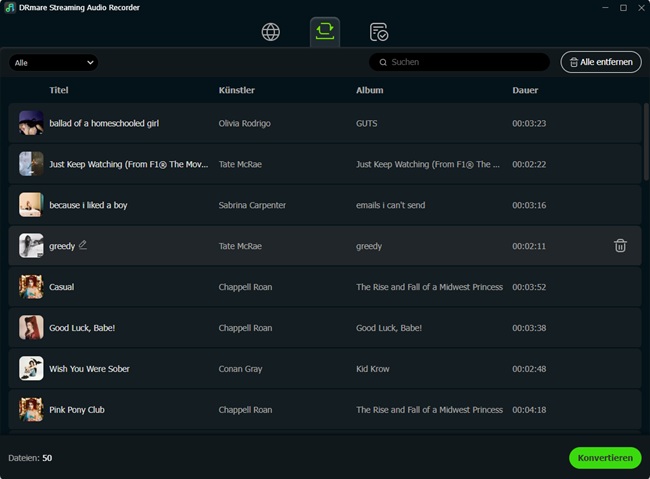Click duration '00:02:22'
The height and width of the screenshot is (479, 650).
point(529,164)
